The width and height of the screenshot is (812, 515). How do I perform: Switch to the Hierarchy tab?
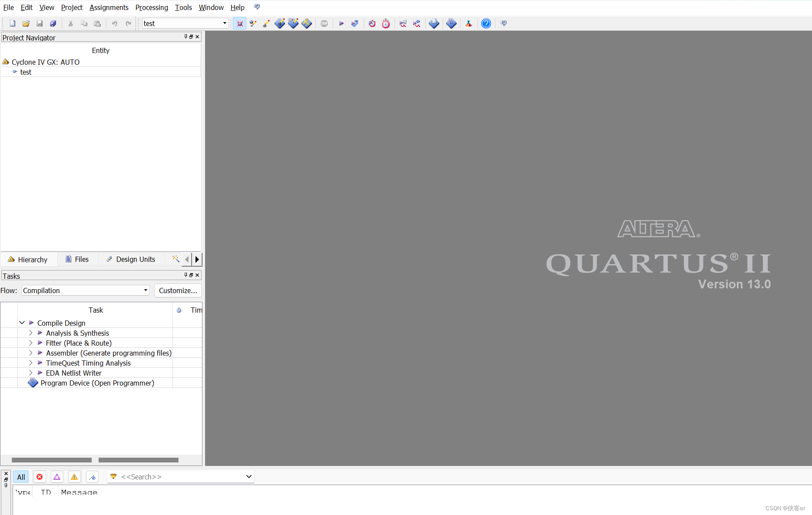tap(28, 259)
